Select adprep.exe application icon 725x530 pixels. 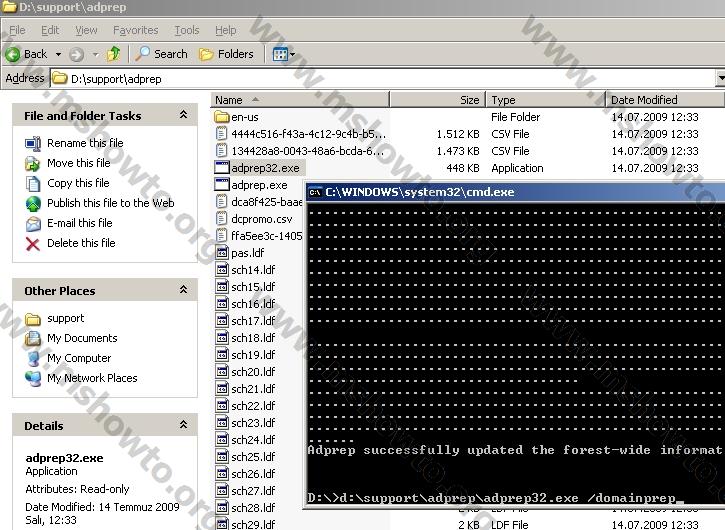pyautogui.click(x=222, y=185)
